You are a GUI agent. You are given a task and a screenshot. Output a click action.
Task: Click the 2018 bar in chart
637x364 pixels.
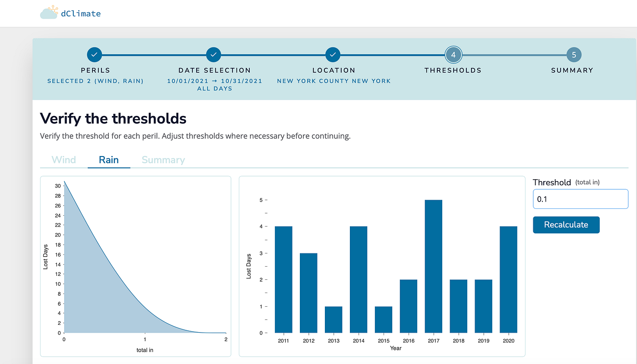[x=459, y=306]
